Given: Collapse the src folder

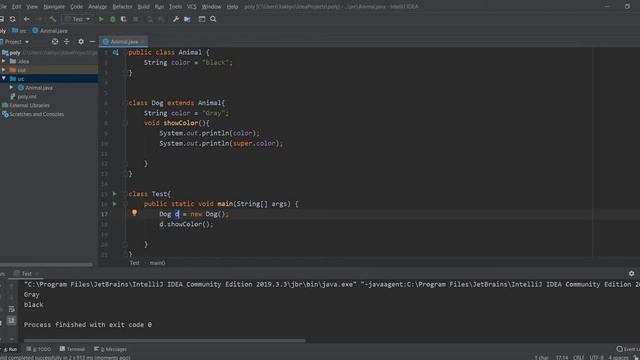Looking at the screenshot, I should click(x=4, y=78).
